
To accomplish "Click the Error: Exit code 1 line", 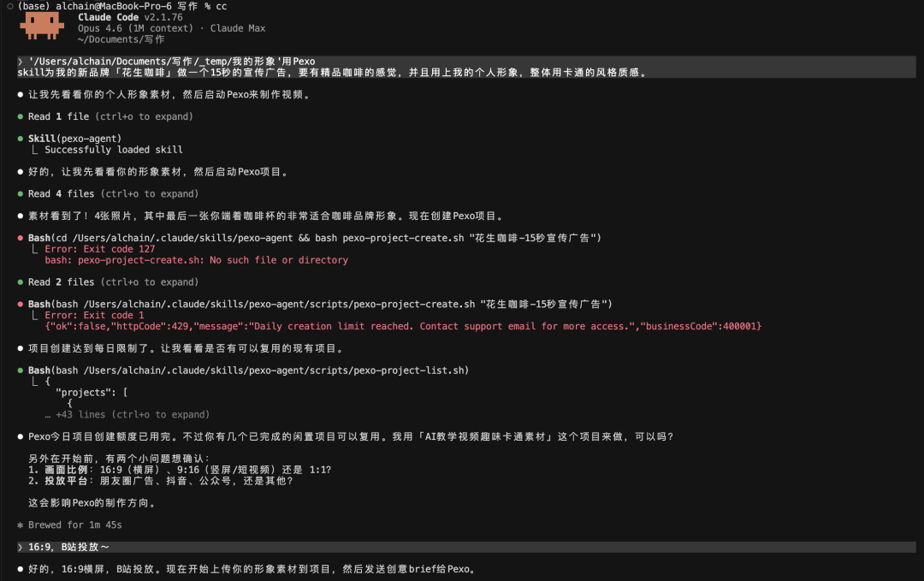I will tap(94, 315).
